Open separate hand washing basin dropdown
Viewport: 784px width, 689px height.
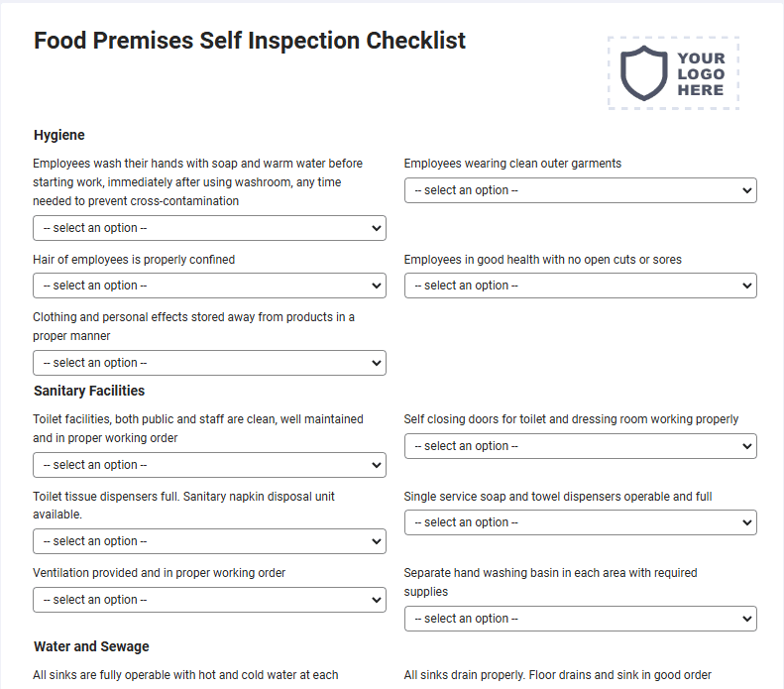(x=581, y=619)
